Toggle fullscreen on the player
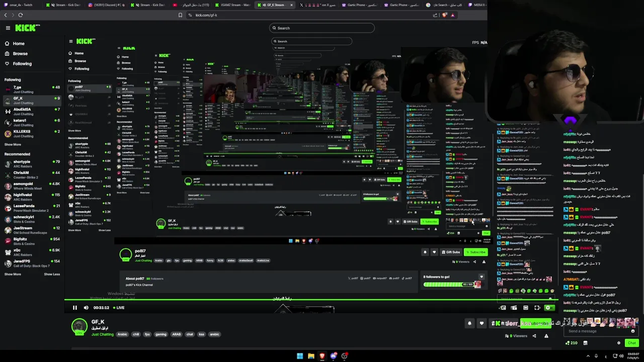This screenshot has width=644, height=362. coord(537,308)
